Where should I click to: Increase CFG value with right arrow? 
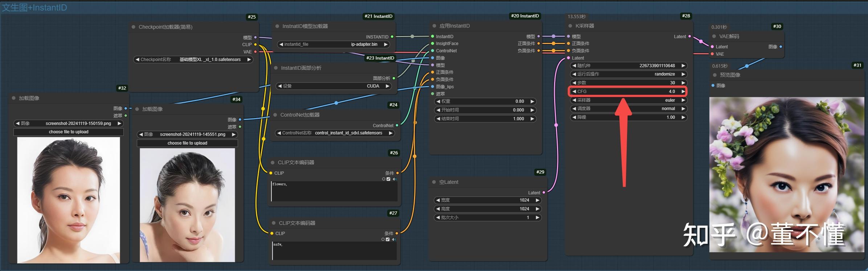tap(683, 92)
